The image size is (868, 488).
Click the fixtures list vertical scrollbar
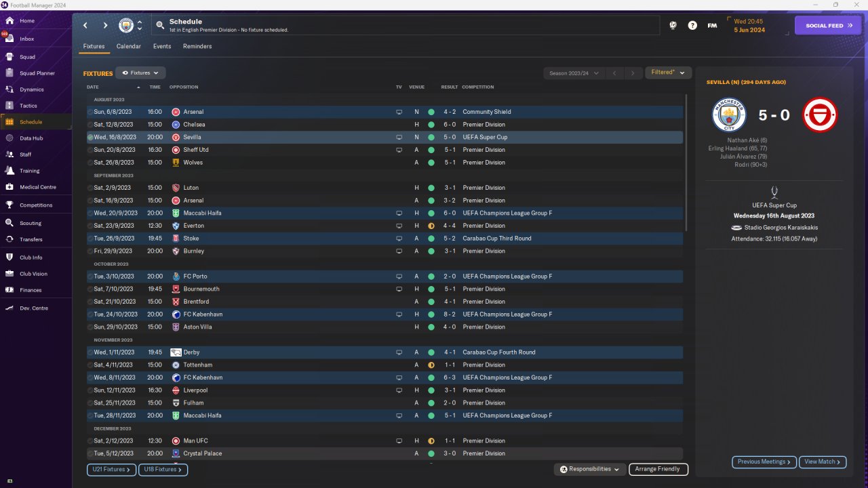click(x=687, y=163)
